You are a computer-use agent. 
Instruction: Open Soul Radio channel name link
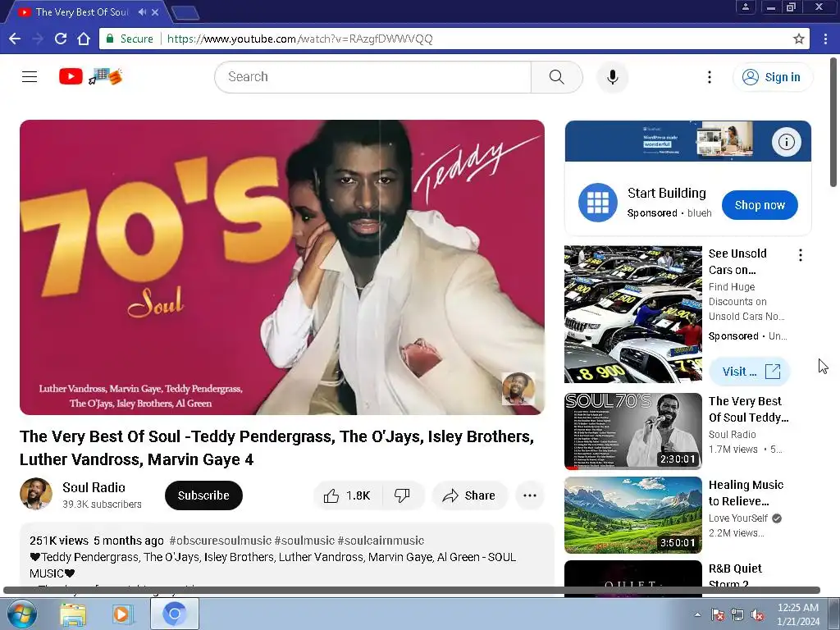pos(94,487)
